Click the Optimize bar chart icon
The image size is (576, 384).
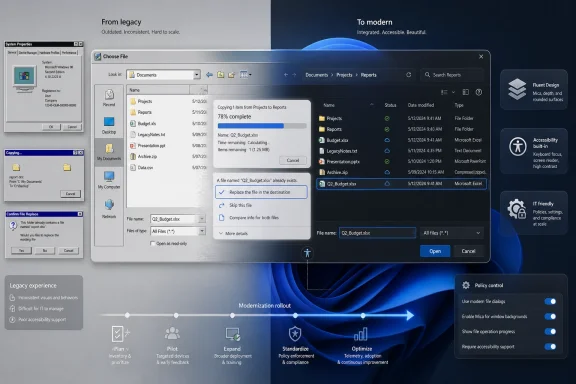[361, 334]
